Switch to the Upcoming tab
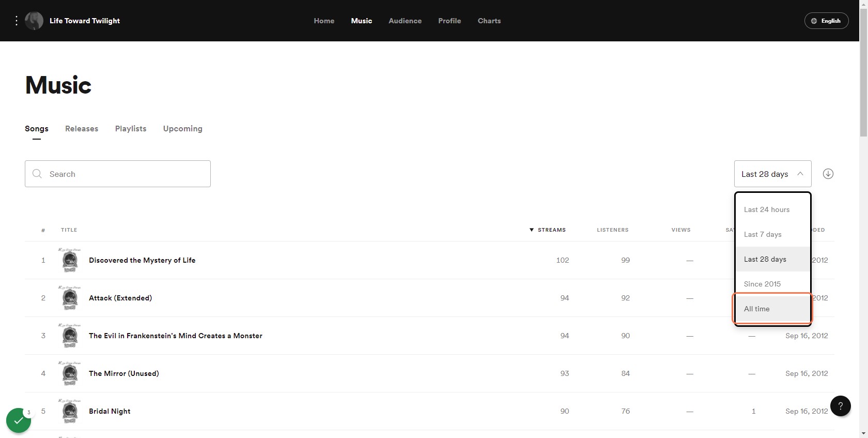Image resolution: width=868 pixels, height=438 pixels. tap(183, 129)
